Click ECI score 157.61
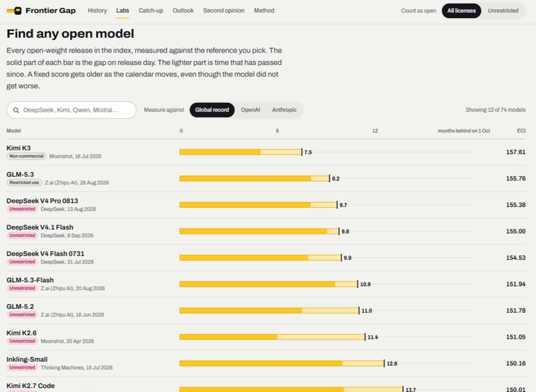 click(515, 152)
